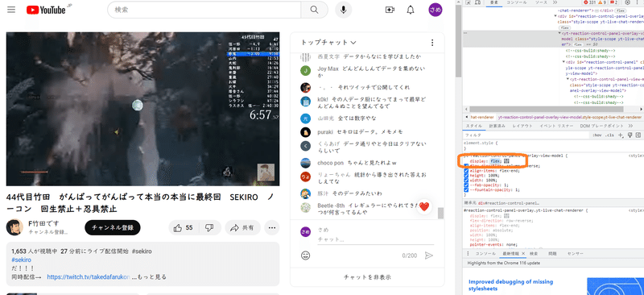Open Improved debugging of missing stylesheets link

pos(511,285)
